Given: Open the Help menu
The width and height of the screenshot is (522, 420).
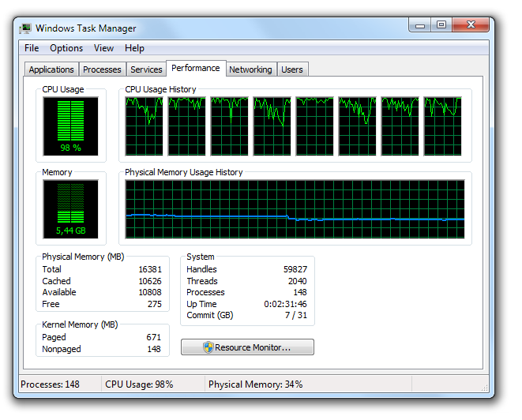Looking at the screenshot, I should [134, 48].
